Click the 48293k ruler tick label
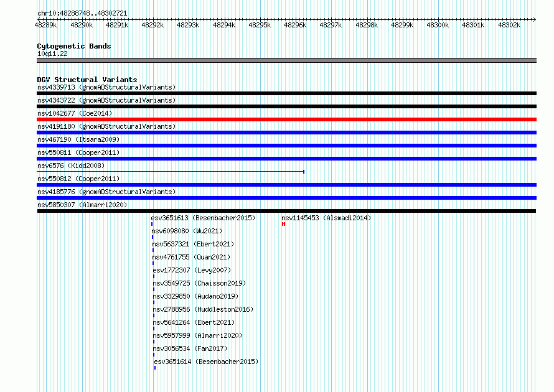Image resolution: width=554 pixels, height=392 pixels. pyautogui.click(x=189, y=25)
